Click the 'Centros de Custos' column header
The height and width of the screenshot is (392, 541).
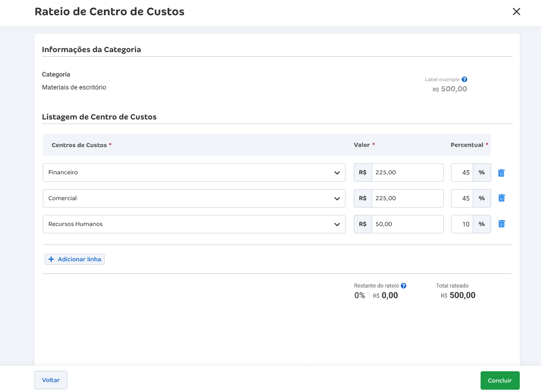[x=79, y=145]
